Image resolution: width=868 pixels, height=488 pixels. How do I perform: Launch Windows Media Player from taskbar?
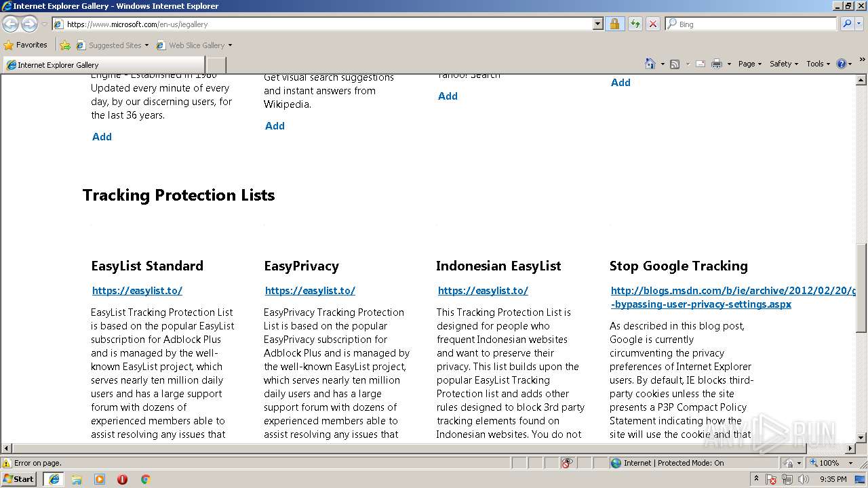[100, 479]
